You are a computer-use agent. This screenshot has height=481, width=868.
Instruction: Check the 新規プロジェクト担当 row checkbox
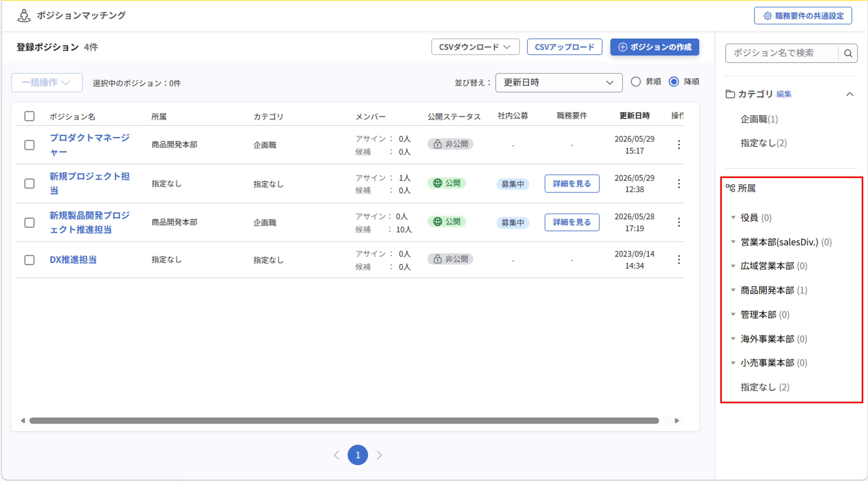(29, 184)
